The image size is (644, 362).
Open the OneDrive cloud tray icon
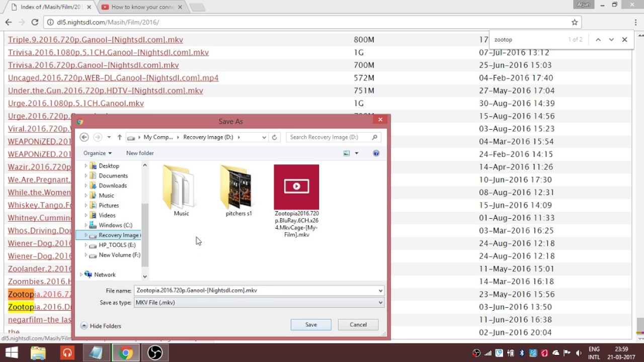tap(556, 353)
